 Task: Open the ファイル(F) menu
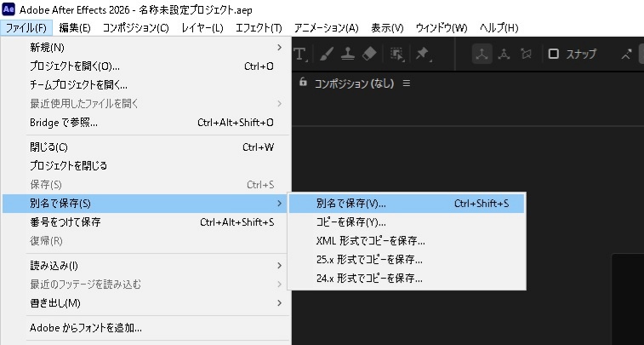(26, 28)
